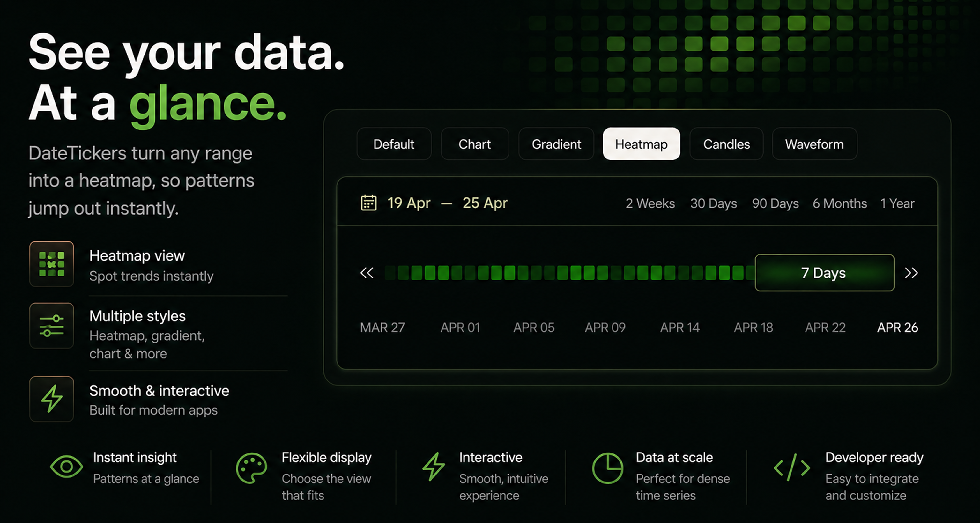
Task: Switch to the Chart tab
Action: [474, 144]
